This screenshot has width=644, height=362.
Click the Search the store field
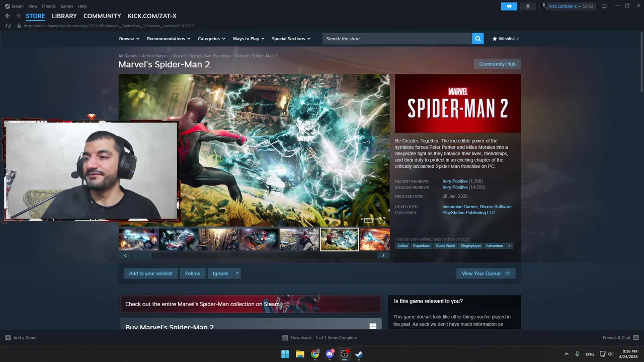pyautogui.click(x=397, y=39)
